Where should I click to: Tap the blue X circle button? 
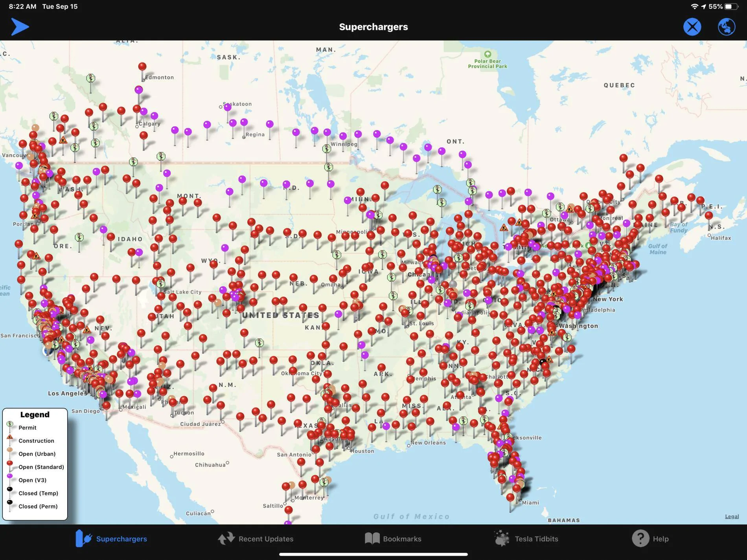point(692,27)
